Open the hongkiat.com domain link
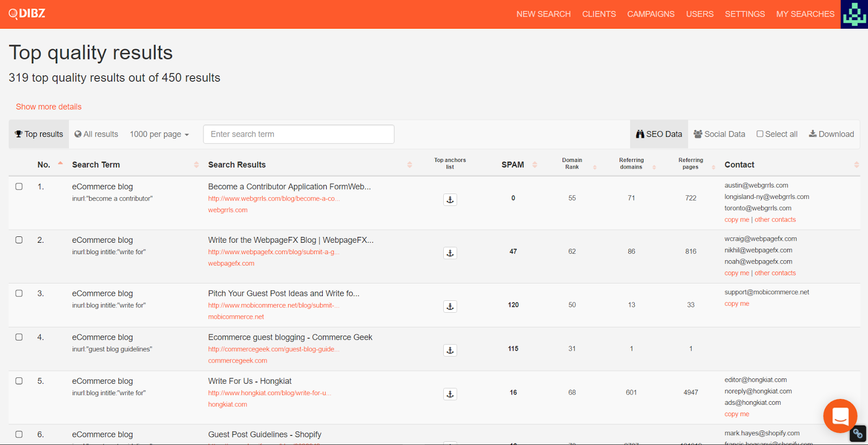Viewport: 868px width, 445px height. click(227, 404)
